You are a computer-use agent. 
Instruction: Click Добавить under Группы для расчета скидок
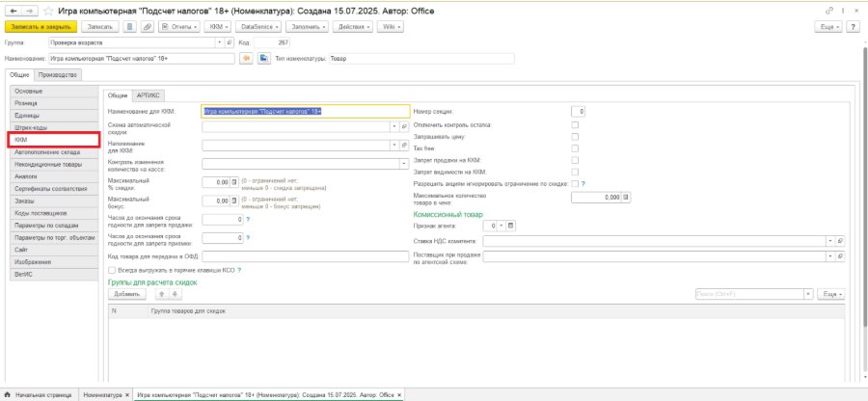point(126,294)
